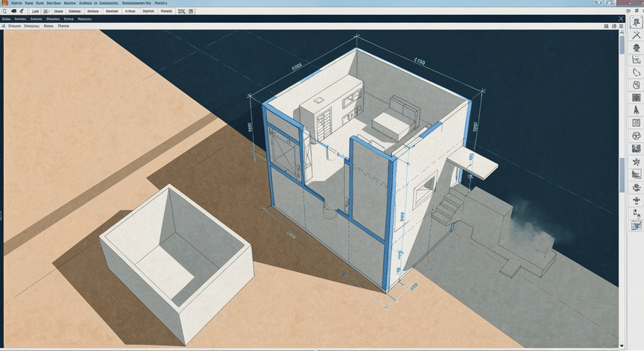Screen dimensions: 644x351
Task: Click the balcony slab on the house model
Action: [x=473, y=162]
